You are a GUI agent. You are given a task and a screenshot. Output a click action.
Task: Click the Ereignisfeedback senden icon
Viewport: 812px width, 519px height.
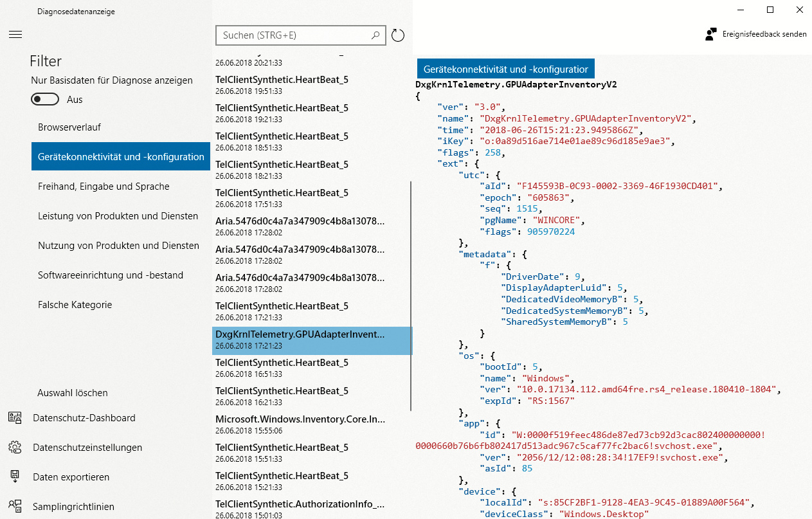pyautogui.click(x=710, y=34)
